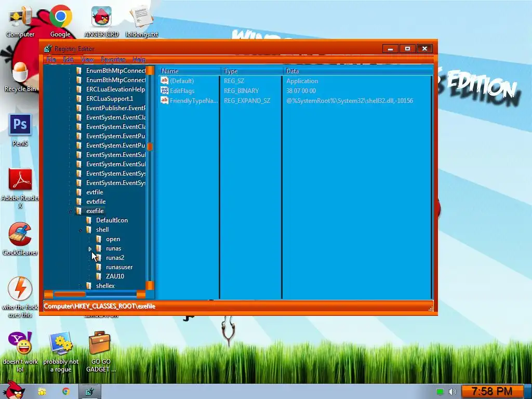Open the ANGER BIRD desktop icon
532x399 pixels.
(x=101, y=21)
